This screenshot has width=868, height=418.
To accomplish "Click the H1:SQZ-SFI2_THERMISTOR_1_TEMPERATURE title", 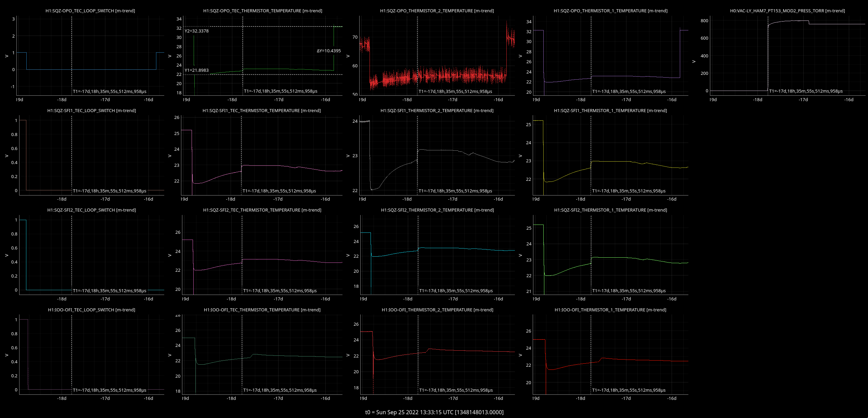I will pyautogui.click(x=610, y=210).
